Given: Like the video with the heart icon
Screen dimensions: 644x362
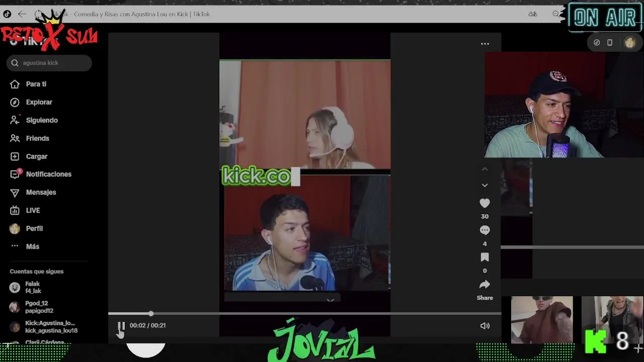Looking at the screenshot, I should (x=485, y=203).
